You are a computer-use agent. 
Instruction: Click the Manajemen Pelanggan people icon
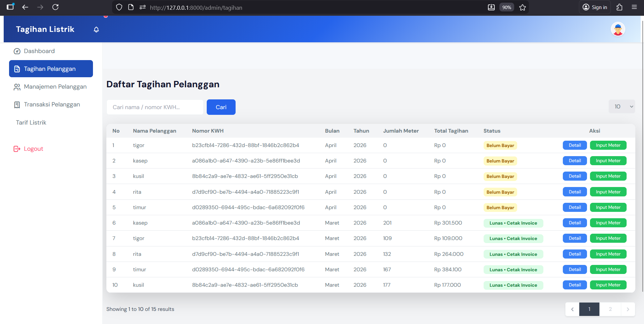[17, 87]
